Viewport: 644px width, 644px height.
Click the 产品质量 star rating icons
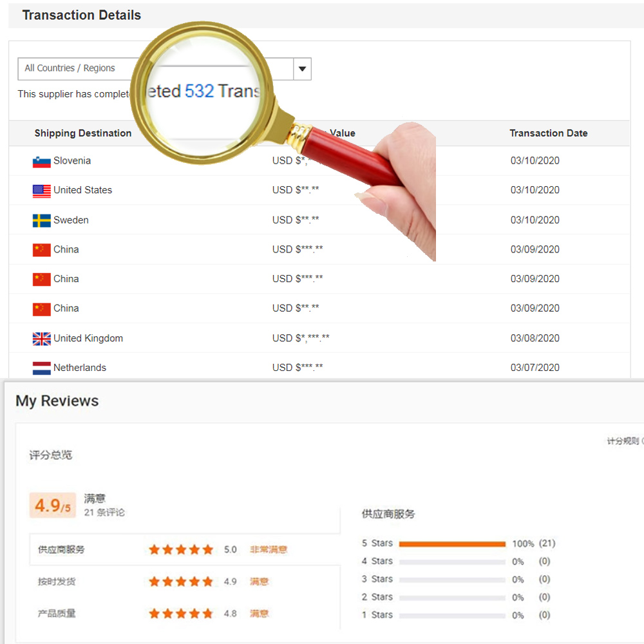pos(181,614)
